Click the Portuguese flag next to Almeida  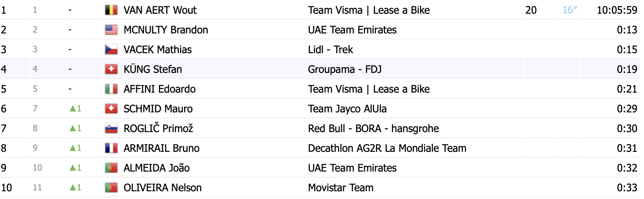click(x=111, y=168)
